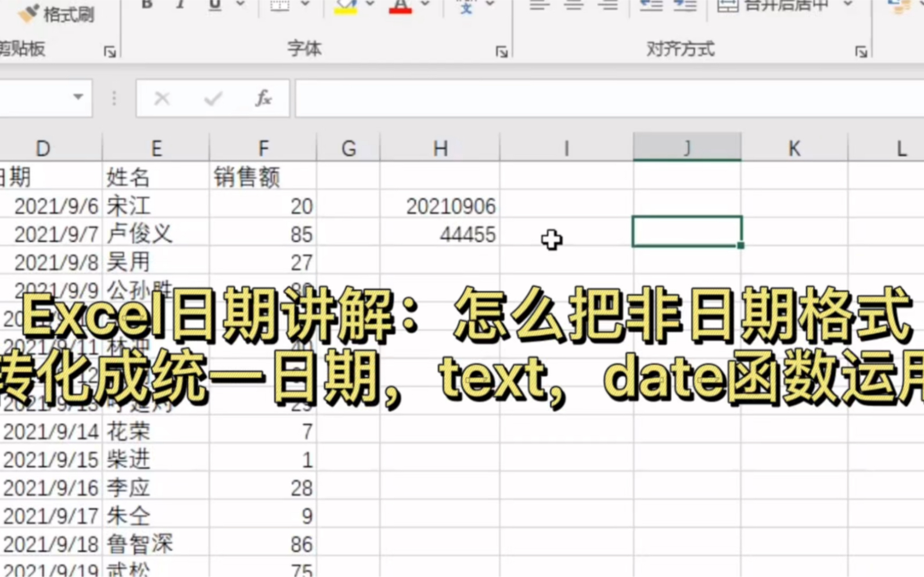Open the Name Box dropdown arrow
Viewport: 924px width, 577px height.
pos(78,98)
